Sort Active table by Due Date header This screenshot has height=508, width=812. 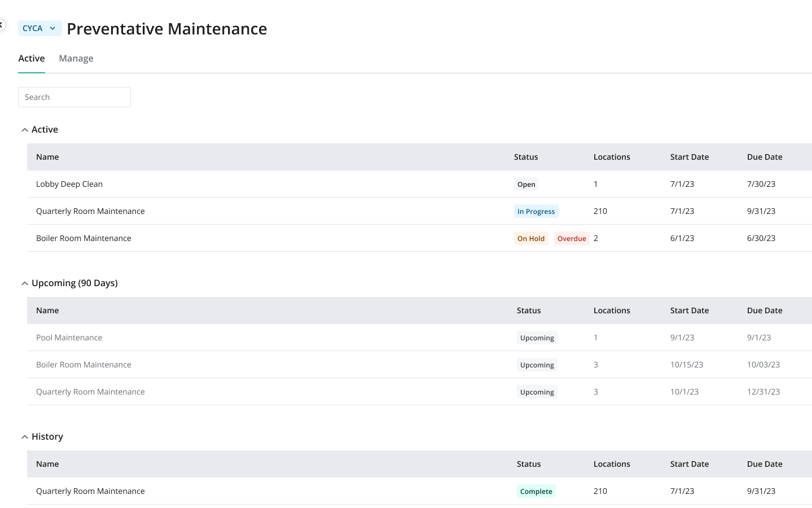point(765,157)
